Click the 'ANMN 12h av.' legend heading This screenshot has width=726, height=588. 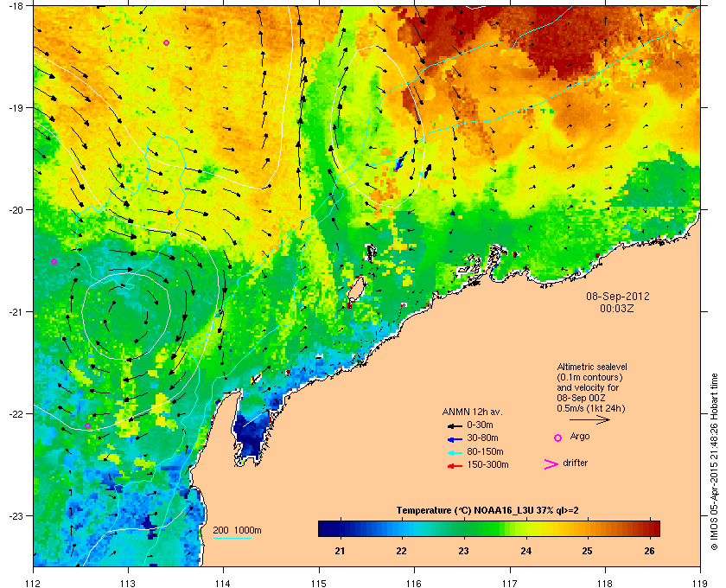472,412
